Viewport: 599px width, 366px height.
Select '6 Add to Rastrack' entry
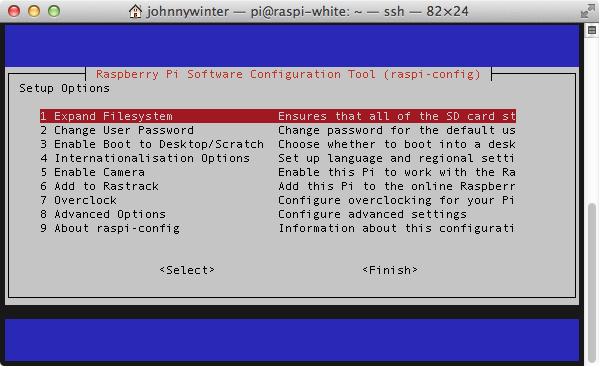tap(99, 186)
